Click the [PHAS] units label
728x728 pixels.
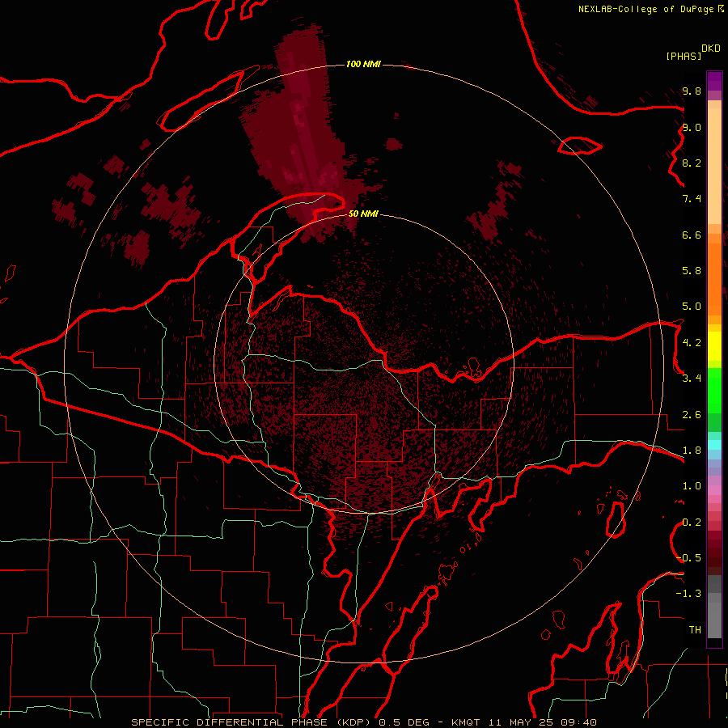coord(684,56)
